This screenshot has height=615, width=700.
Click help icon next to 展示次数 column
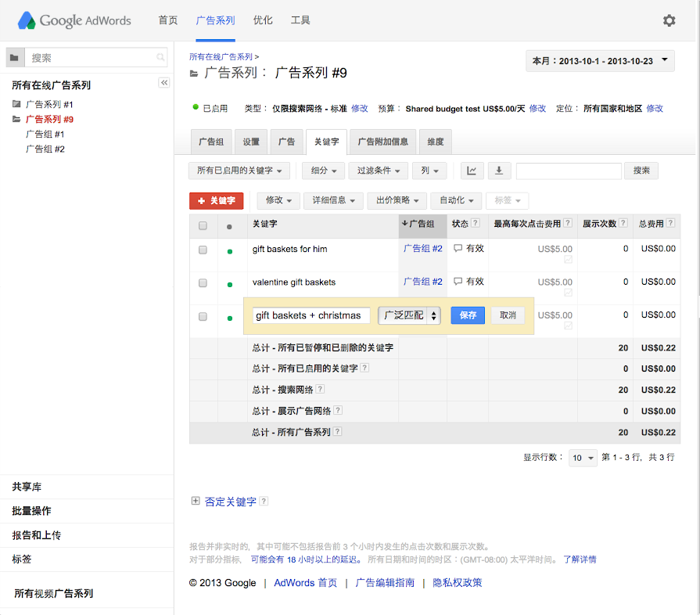click(623, 225)
